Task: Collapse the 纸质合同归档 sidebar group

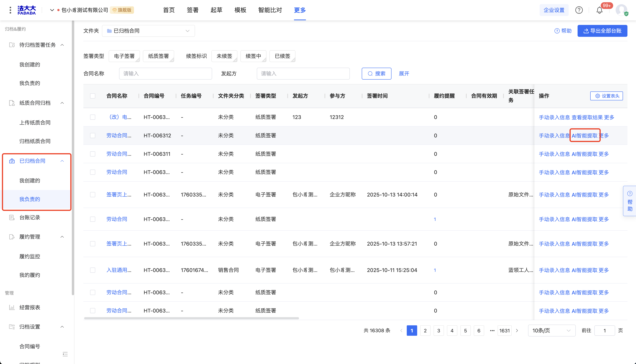Action: click(x=62, y=103)
